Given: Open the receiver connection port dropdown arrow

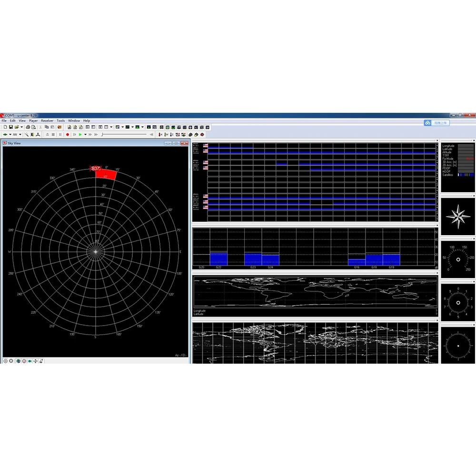Looking at the screenshot, I should coord(10,135).
